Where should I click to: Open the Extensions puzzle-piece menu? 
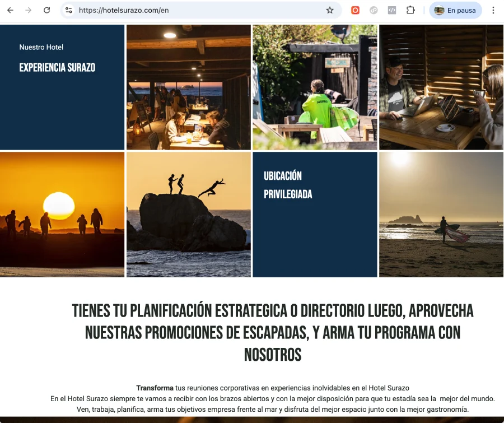(410, 10)
